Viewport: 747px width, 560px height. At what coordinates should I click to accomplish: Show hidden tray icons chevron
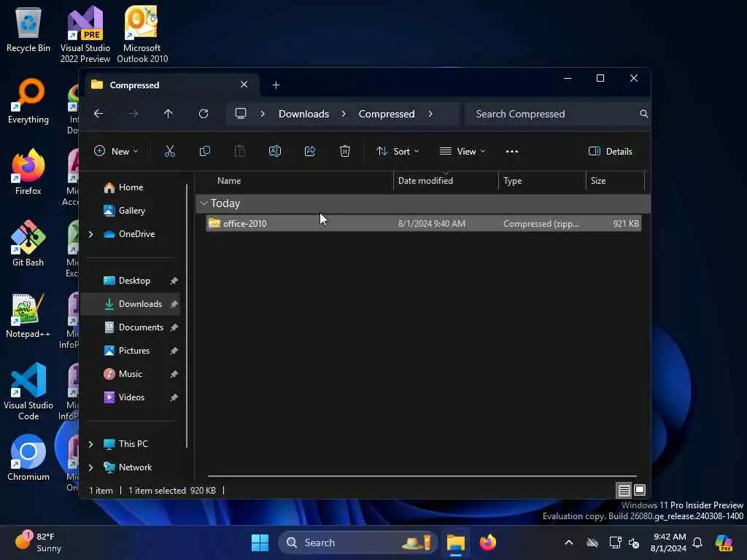569,542
